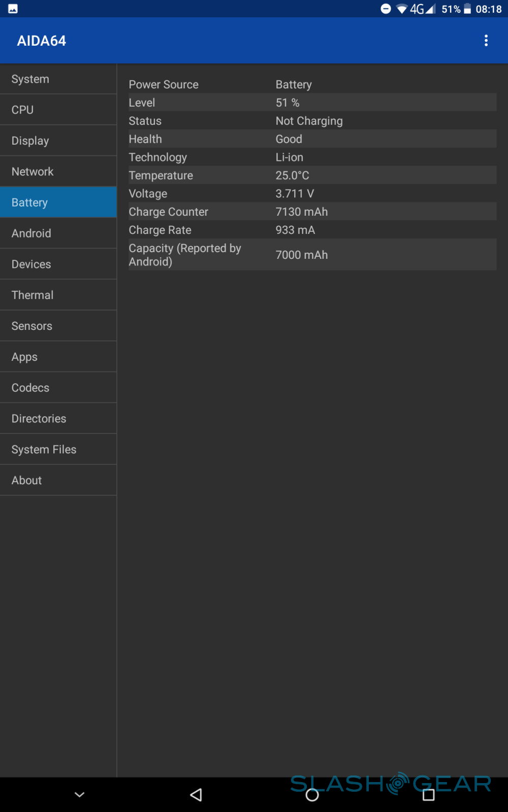Open the About page

58,481
